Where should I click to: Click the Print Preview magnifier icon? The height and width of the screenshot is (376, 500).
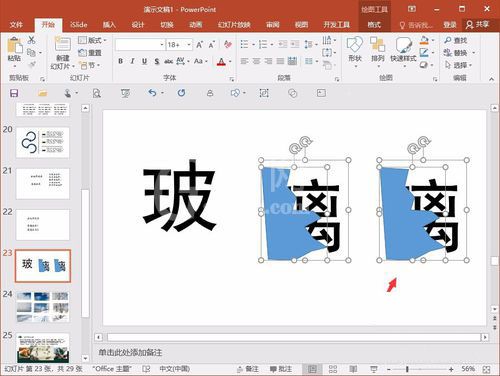pos(97,93)
